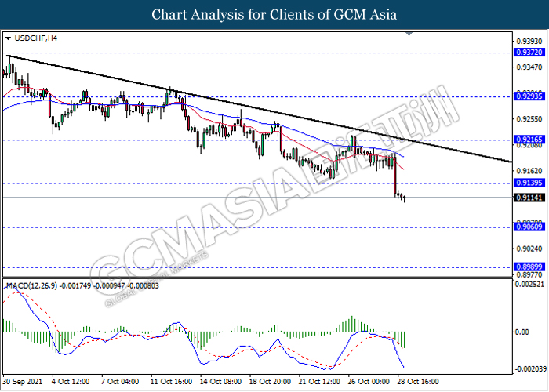Click the 0.91620 price scale value

529,171
